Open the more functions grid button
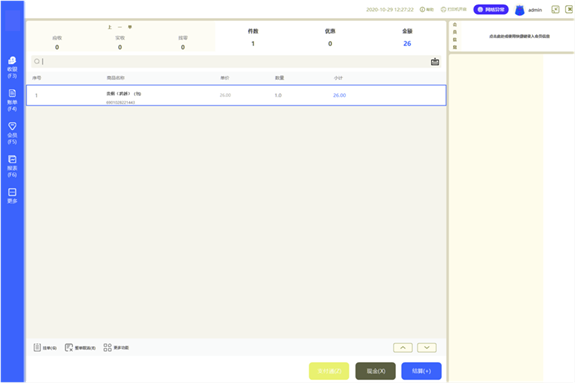575x383 pixels. pyautogui.click(x=116, y=347)
